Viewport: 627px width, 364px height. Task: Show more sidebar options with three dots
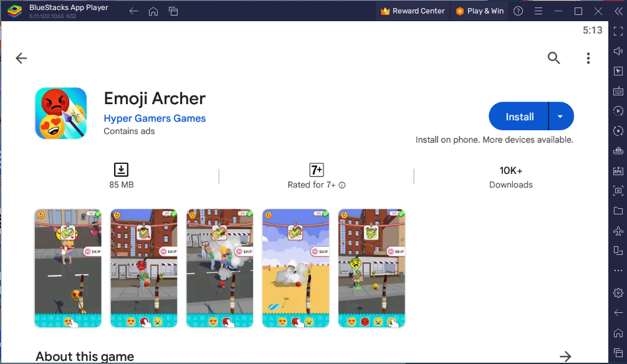[618, 271]
